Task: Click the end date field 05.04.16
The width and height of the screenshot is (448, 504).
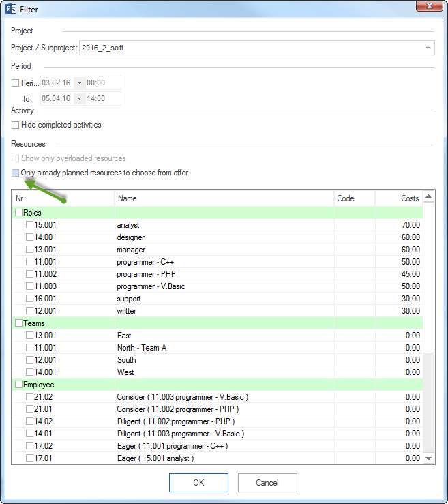Action: (57, 98)
